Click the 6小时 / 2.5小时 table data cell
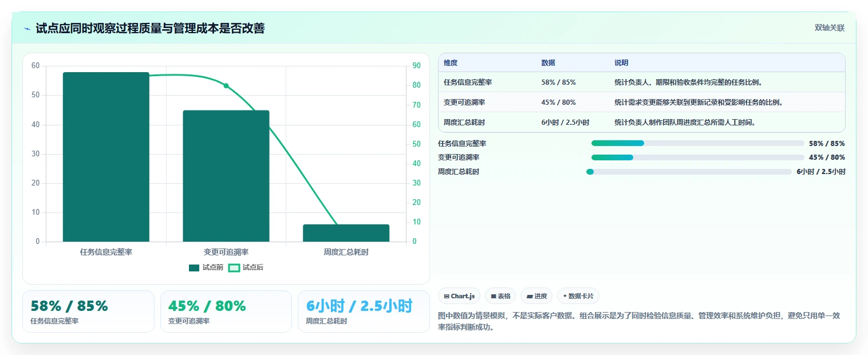868x355 pixels. pos(565,123)
